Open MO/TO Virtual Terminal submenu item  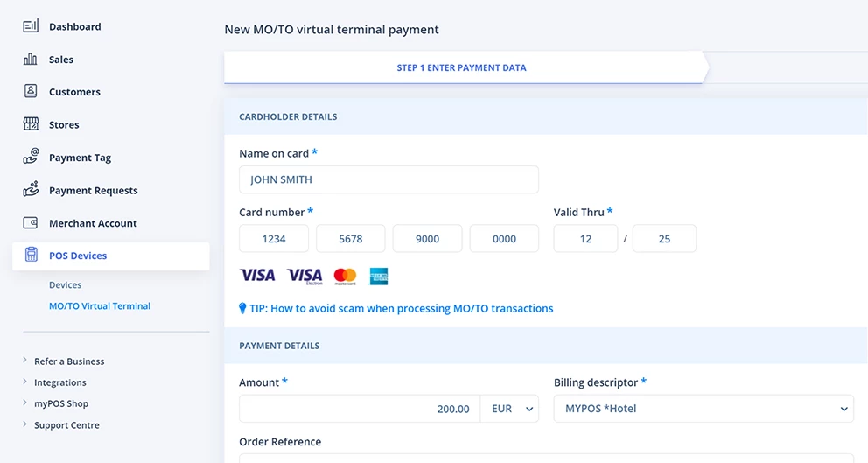100,306
